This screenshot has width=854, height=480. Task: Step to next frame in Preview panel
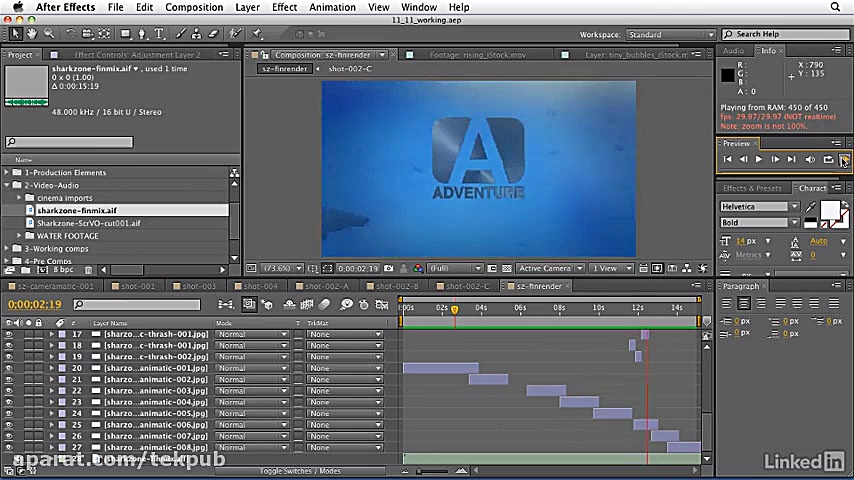point(775,159)
